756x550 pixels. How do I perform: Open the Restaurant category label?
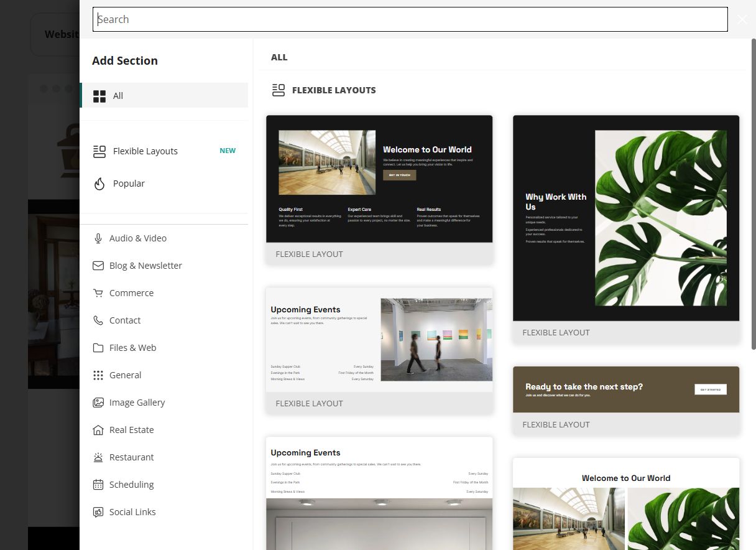coord(131,457)
